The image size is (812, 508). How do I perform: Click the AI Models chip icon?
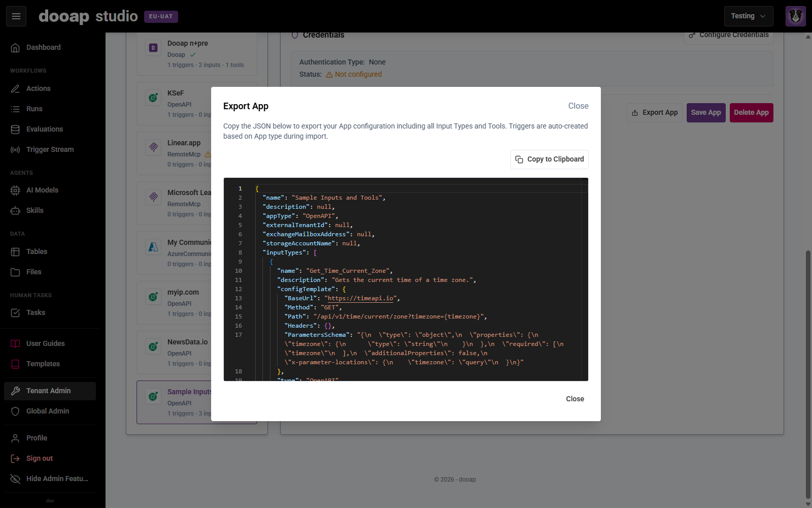point(15,190)
